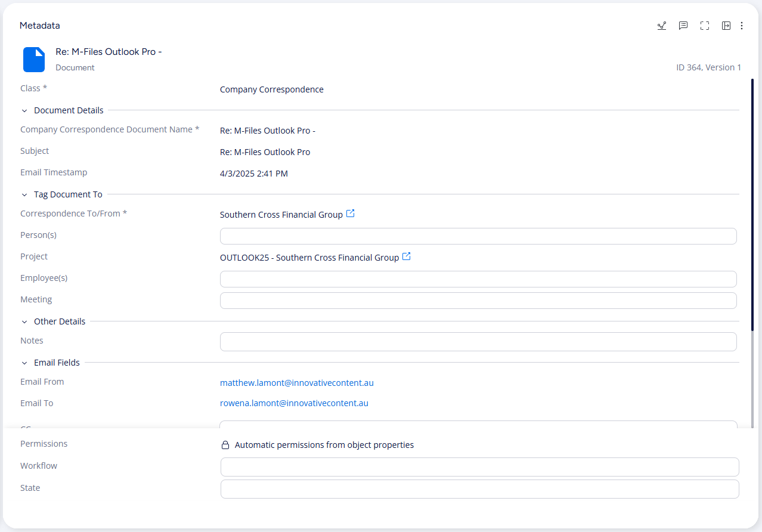Collapse the Other Details section
762x532 pixels.
(x=24, y=321)
